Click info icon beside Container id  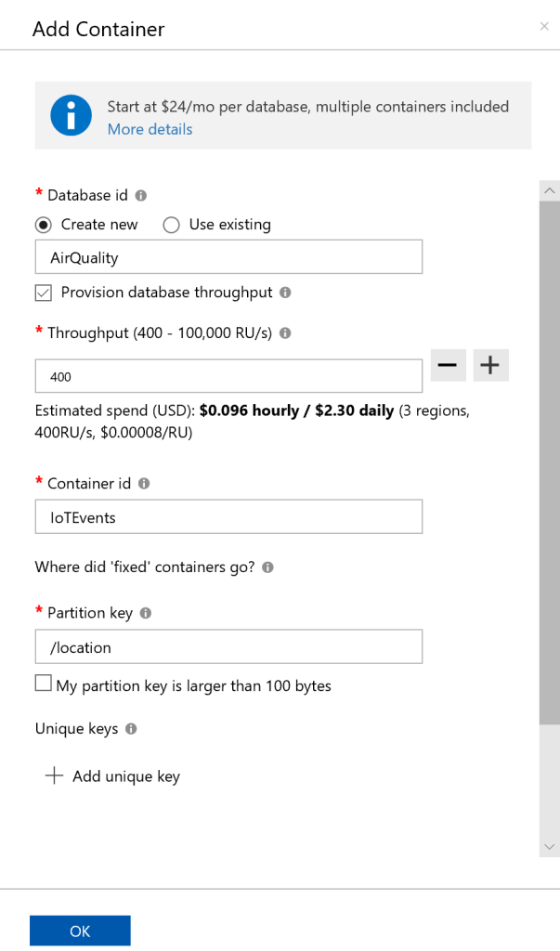coord(144,484)
